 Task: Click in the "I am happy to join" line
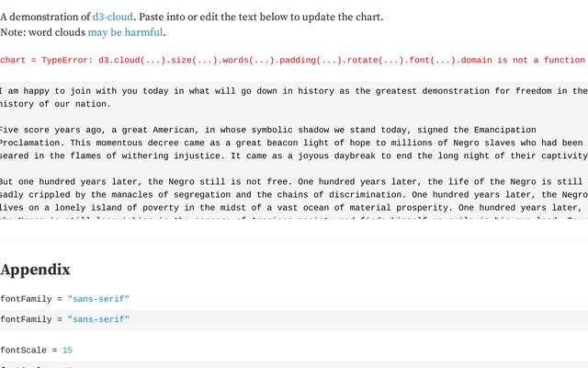[x=276, y=91]
